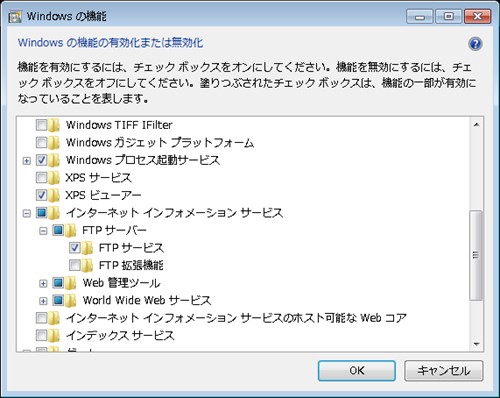This screenshot has height=398, width=500.
Task: Expand the Windows プロセス起動サービス node
Action: click(27, 161)
